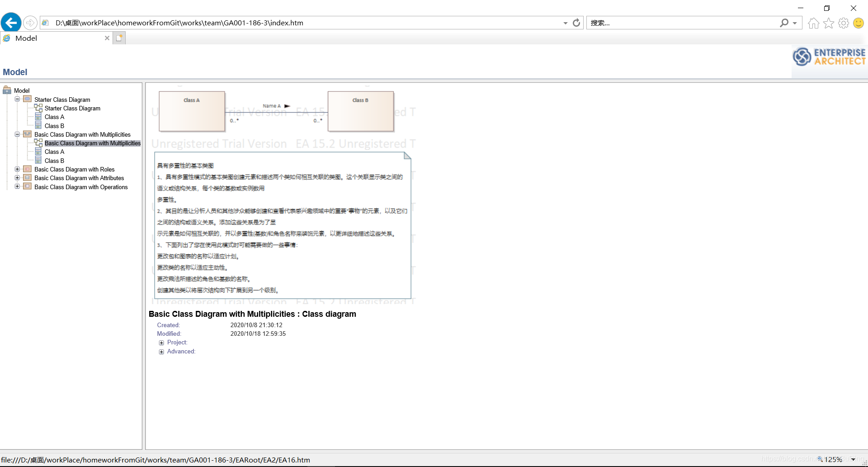Open Basic Class Diagram with Operations
Image resolution: width=868 pixels, height=467 pixels.
pos(81,187)
